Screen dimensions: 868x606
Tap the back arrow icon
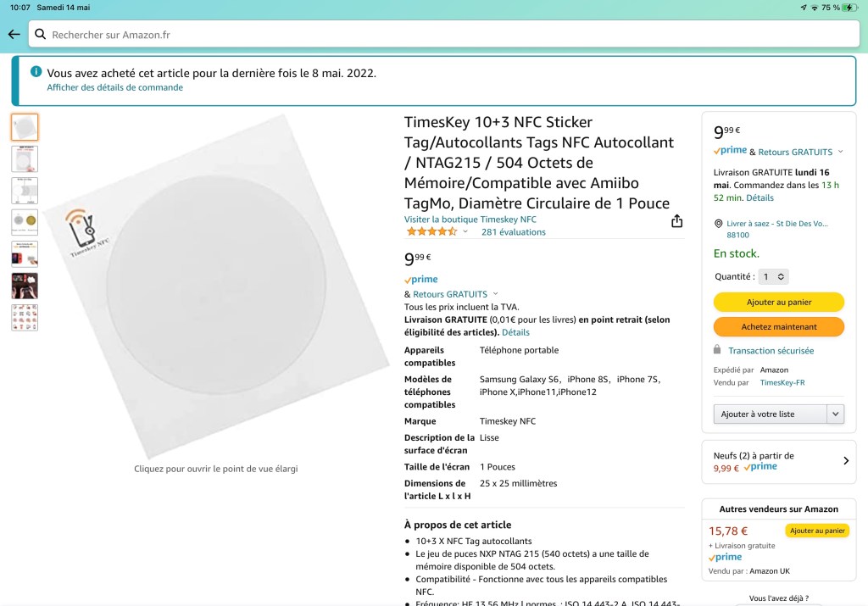coord(14,35)
